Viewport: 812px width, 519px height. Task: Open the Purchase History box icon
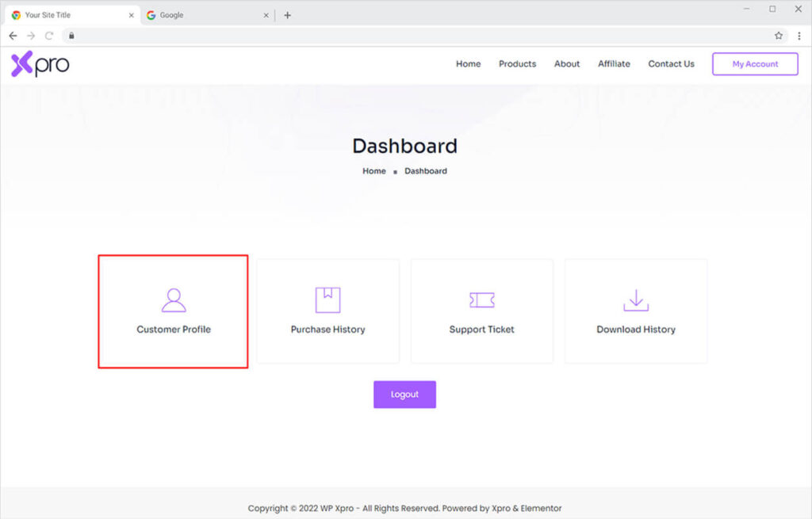327,300
